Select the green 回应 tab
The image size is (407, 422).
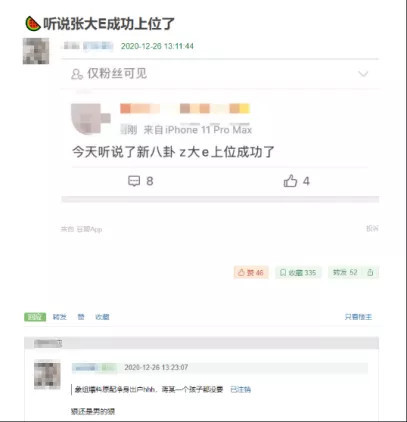[35, 317]
